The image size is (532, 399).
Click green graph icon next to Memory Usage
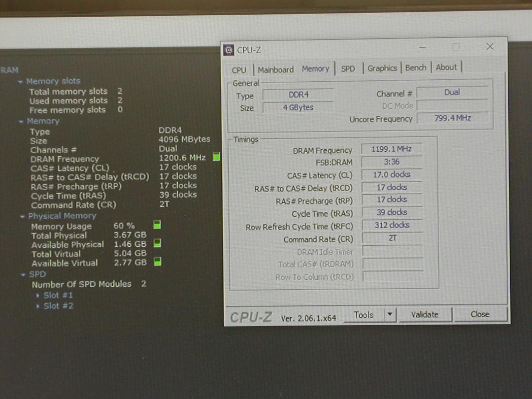tap(157, 225)
